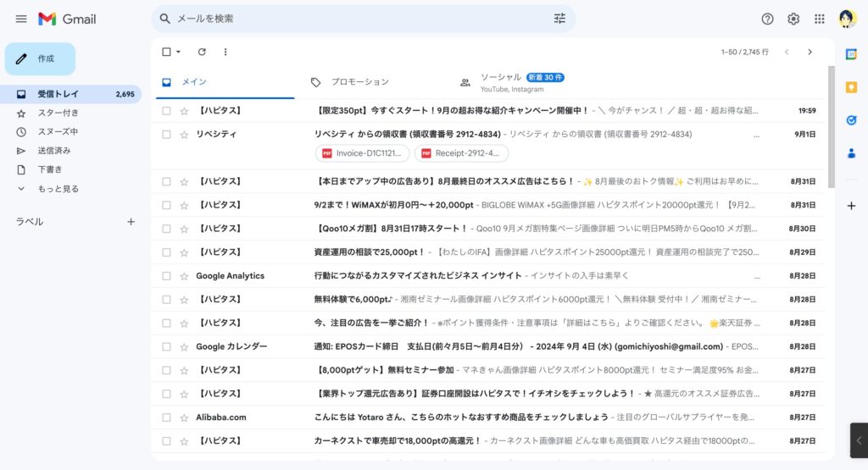Open the 8,000ptゲット 無料セミナー email

(x=488, y=370)
